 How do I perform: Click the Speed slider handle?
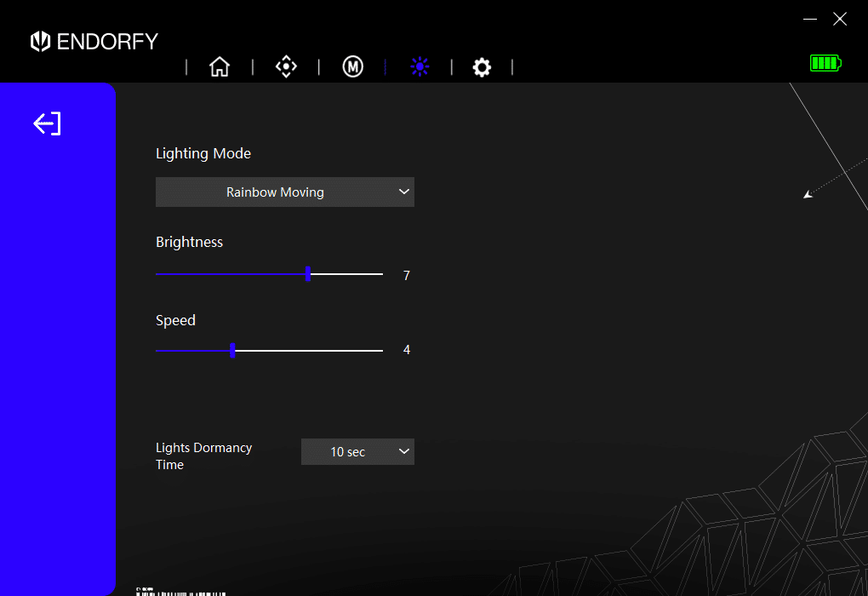(232, 350)
